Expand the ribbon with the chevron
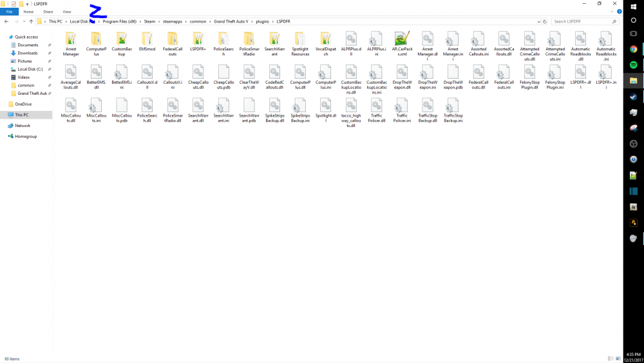 click(x=612, y=12)
